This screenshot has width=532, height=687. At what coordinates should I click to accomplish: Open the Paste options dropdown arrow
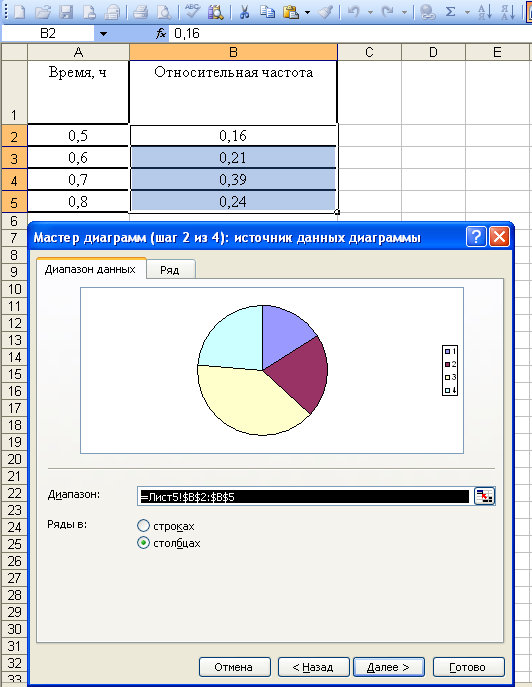coord(307,12)
